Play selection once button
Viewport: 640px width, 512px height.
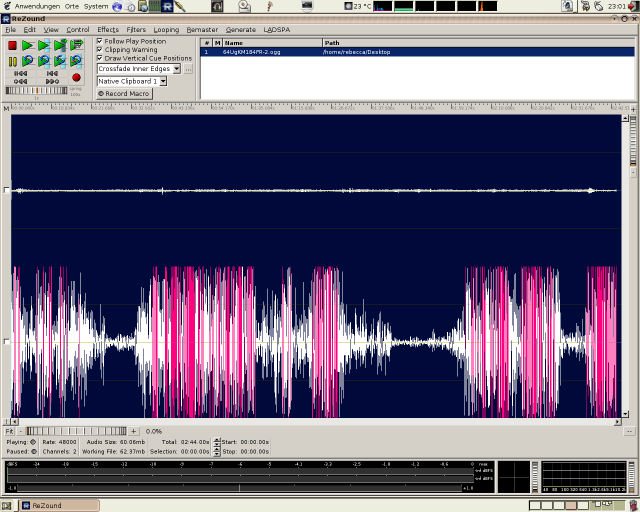click(44, 45)
